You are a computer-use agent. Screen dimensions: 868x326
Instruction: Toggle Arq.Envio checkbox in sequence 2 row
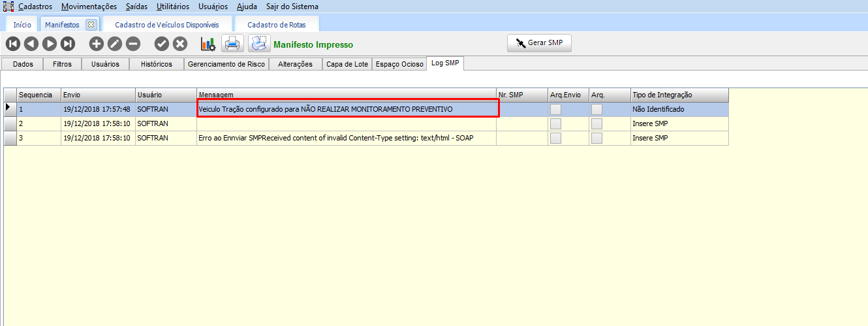tap(555, 124)
